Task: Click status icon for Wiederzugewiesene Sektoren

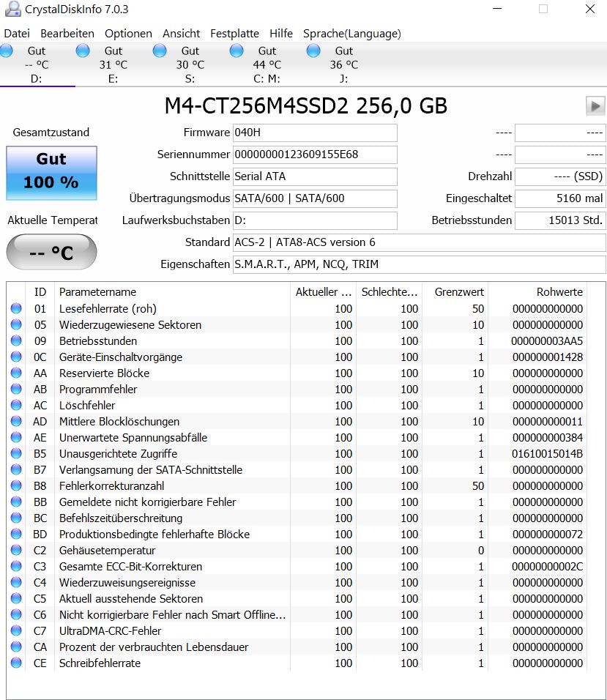Action: pyautogui.click(x=16, y=324)
